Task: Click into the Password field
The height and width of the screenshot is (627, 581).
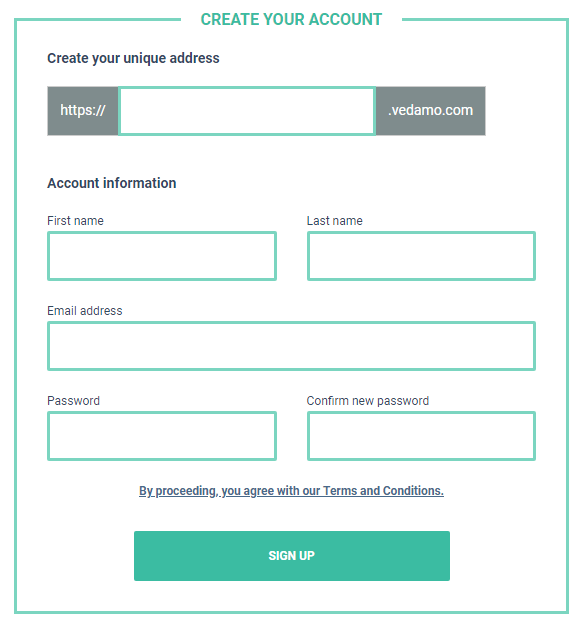Action: [x=162, y=436]
